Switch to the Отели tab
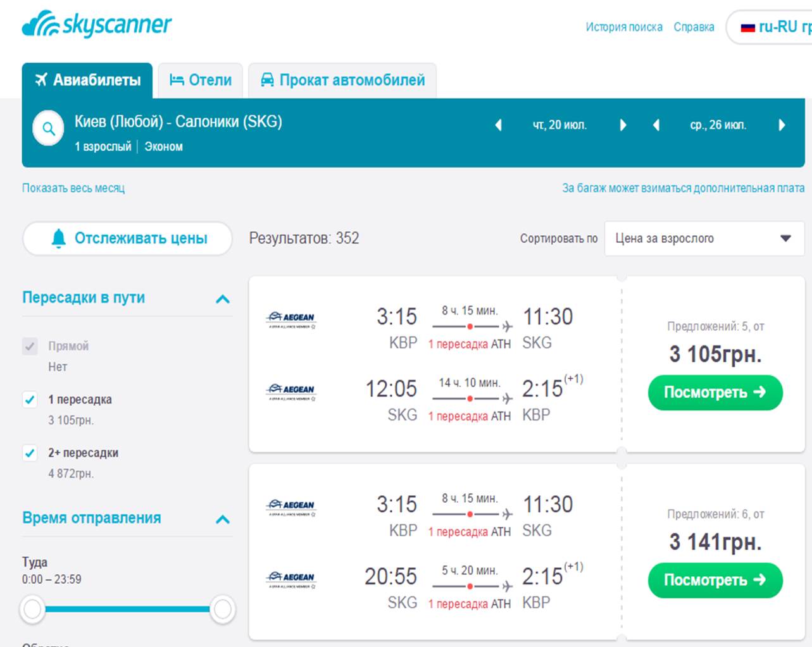The height and width of the screenshot is (647, 812). point(201,80)
